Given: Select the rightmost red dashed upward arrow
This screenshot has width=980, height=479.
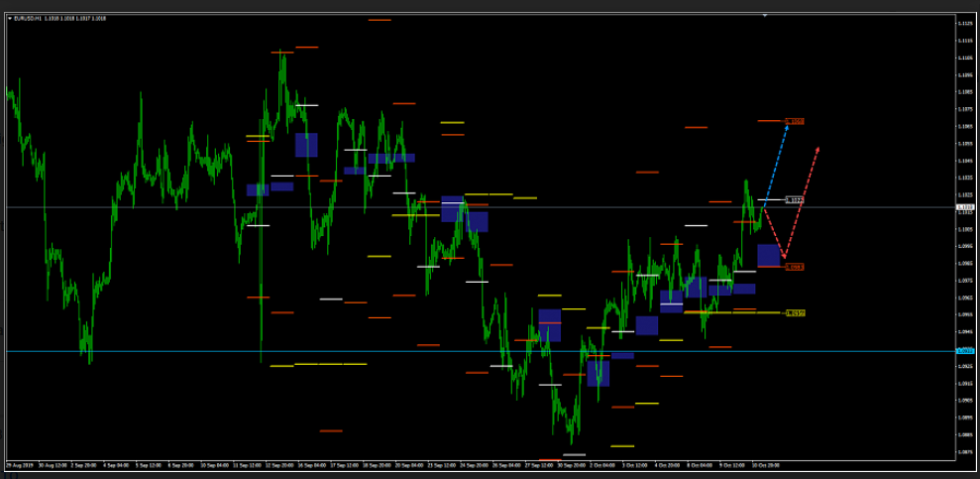Looking at the screenshot, I should click(803, 198).
